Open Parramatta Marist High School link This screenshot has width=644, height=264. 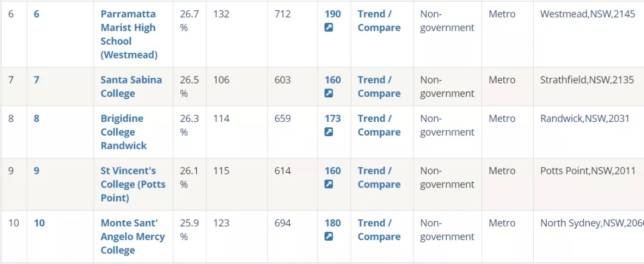point(129,35)
